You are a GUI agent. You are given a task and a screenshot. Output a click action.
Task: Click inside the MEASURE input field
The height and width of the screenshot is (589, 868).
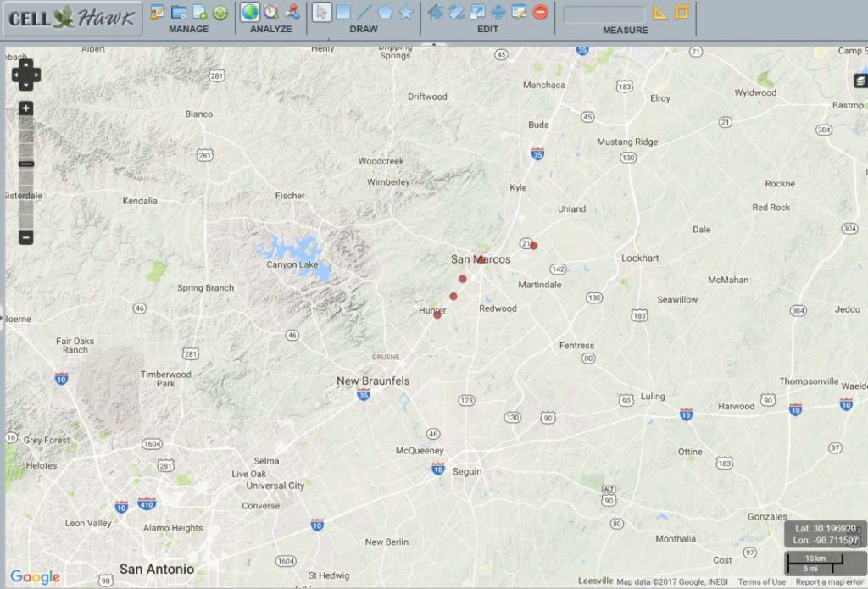[605, 13]
